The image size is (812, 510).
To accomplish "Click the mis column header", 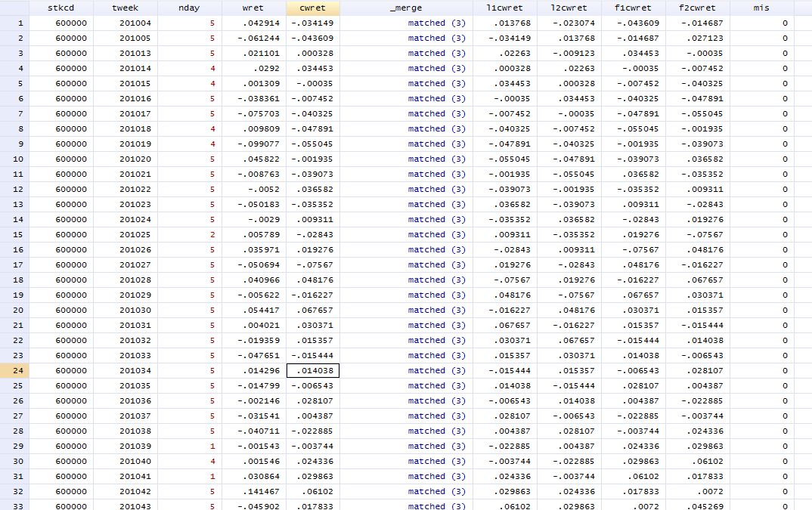I will click(x=761, y=8).
